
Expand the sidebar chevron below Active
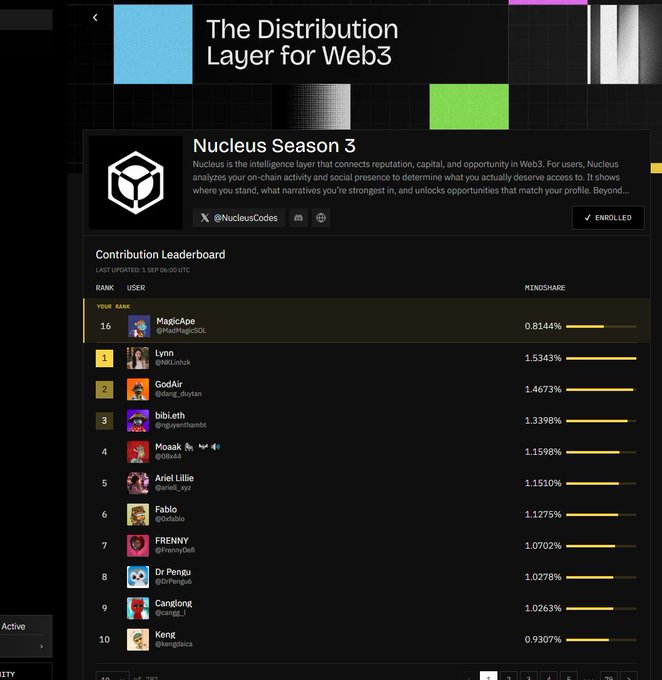tap(42, 647)
